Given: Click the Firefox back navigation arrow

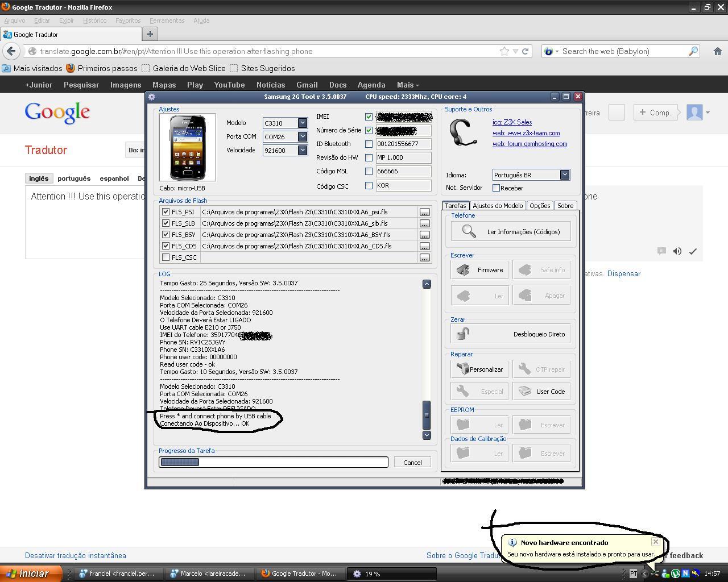Looking at the screenshot, I should click(x=11, y=51).
